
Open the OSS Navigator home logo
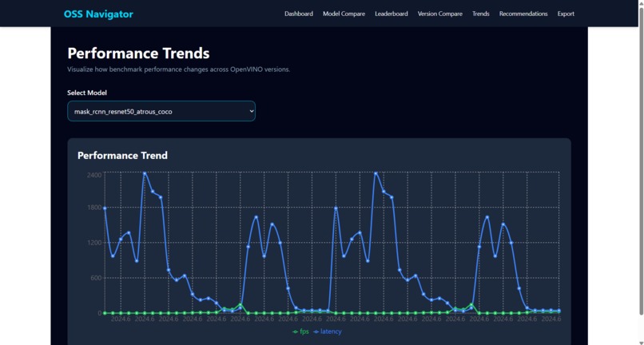tap(98, 14)
